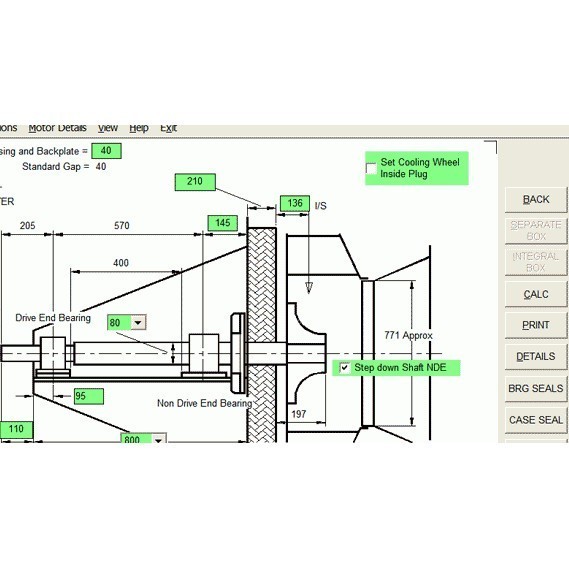Screen dimensions: 569x569
Task: Select the 136 I/S input field
Action: pos(295,203)
